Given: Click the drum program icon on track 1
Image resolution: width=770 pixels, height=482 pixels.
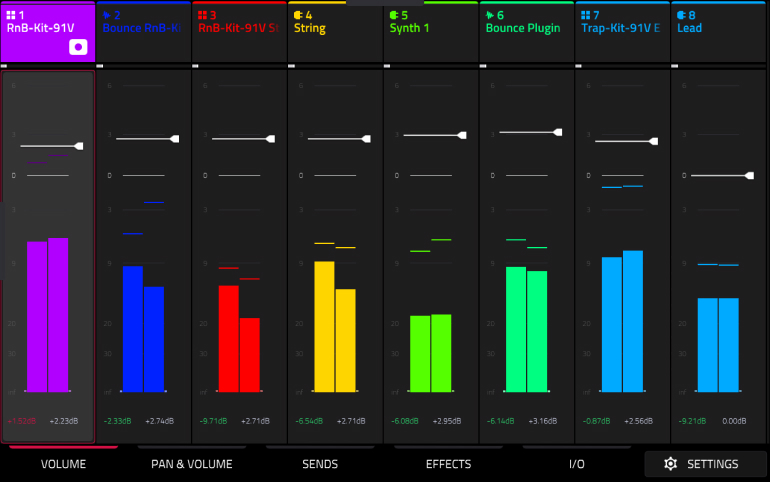Looking at the screenshot, I should point(11,15).
